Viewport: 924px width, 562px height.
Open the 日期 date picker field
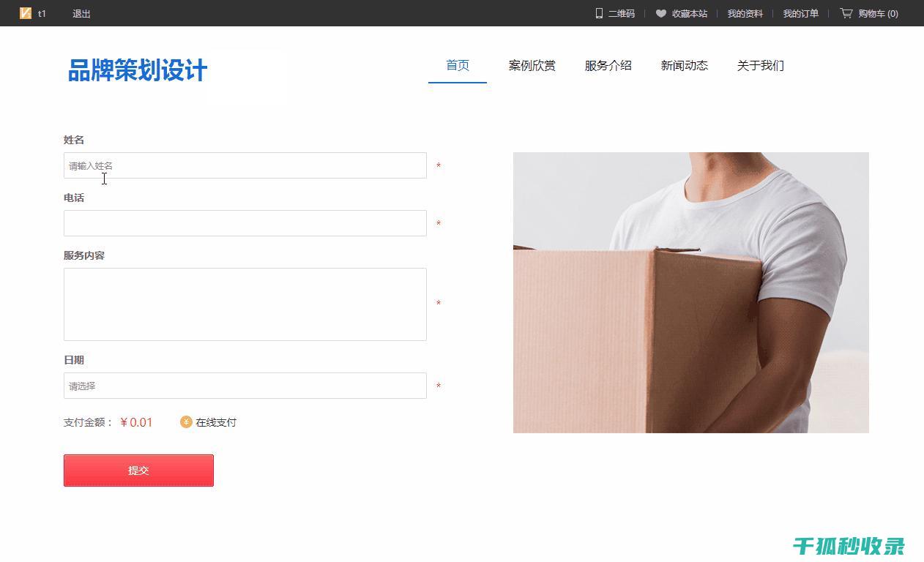245,386
